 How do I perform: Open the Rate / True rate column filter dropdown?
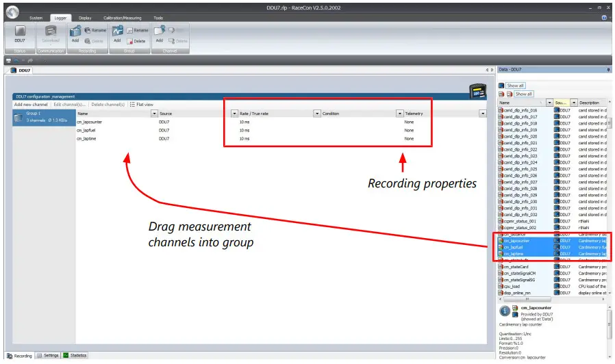coord(317,114)
